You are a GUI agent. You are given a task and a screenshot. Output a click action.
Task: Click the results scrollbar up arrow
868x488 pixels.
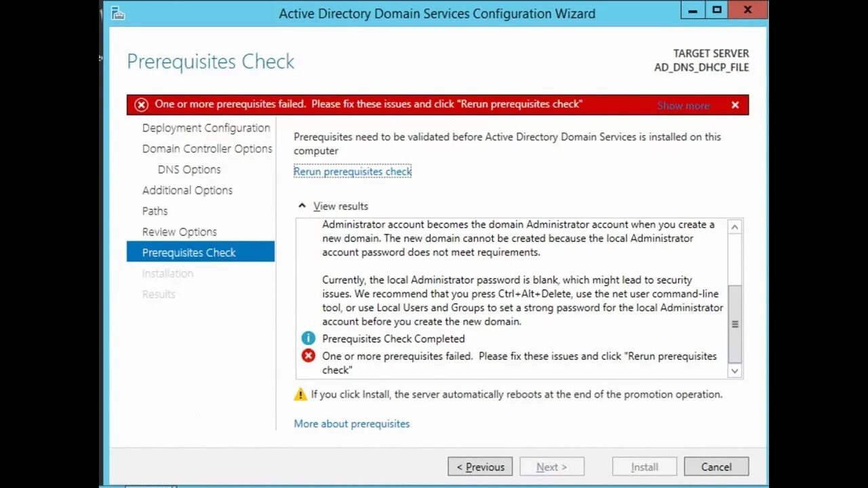pos(734,227)
